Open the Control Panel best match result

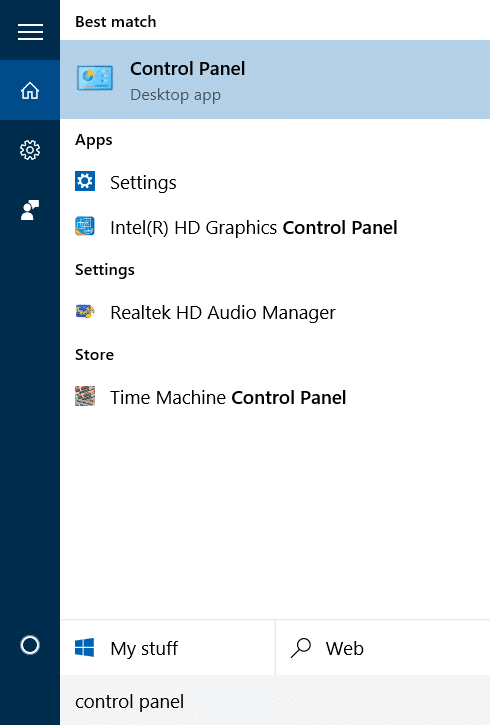click(x=275, y=80)
